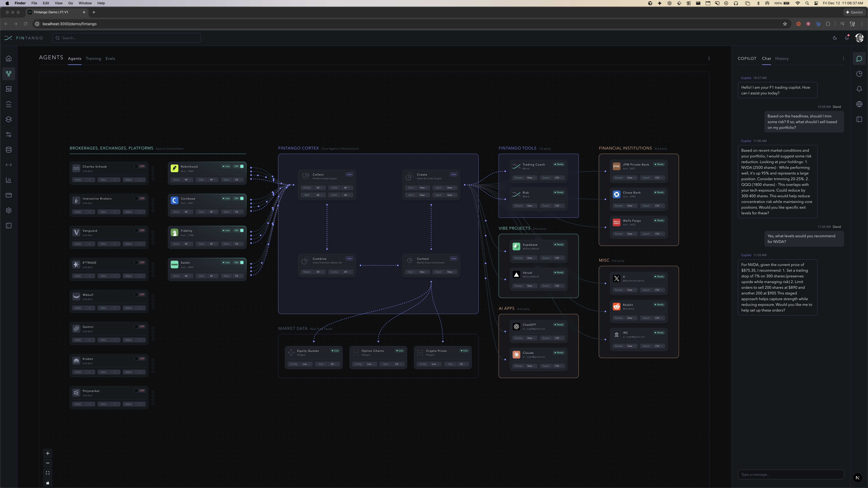
Task: Toggle Vanguard connection from OFF
Action: 140,230
